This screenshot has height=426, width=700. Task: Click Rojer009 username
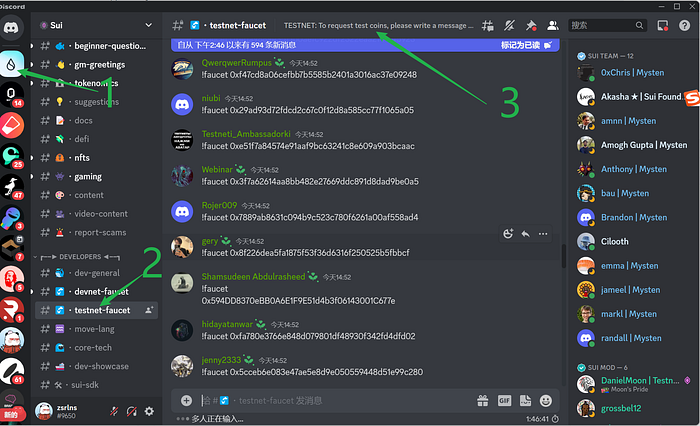click(x=219, y=205)
